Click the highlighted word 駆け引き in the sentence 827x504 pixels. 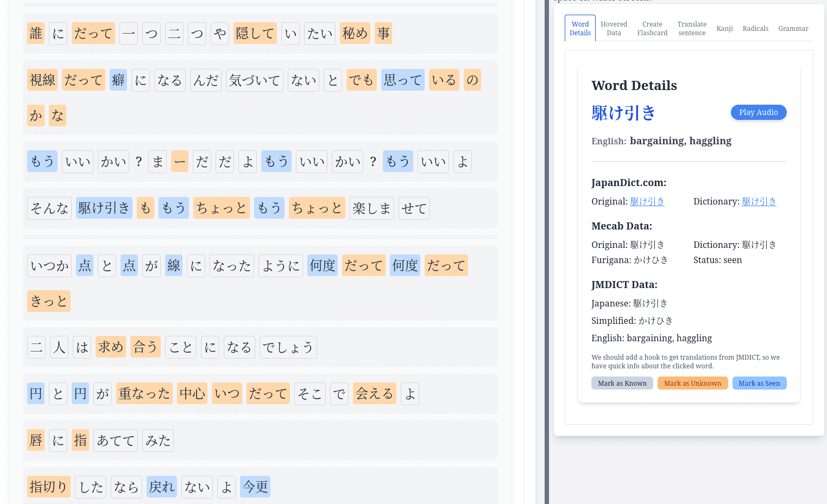(104, 208)
